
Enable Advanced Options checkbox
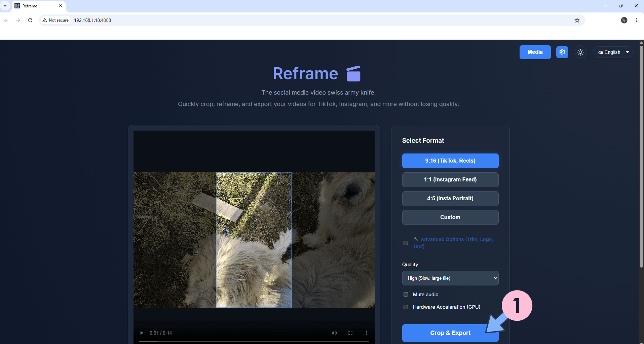tap(406, 243)
